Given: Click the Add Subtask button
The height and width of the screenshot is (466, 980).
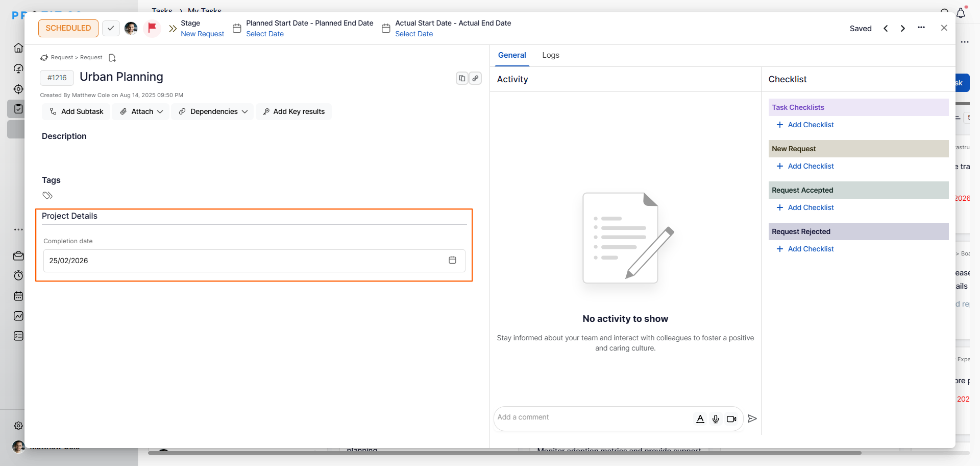Looking at the screenshot, I should tap(76, 111).
